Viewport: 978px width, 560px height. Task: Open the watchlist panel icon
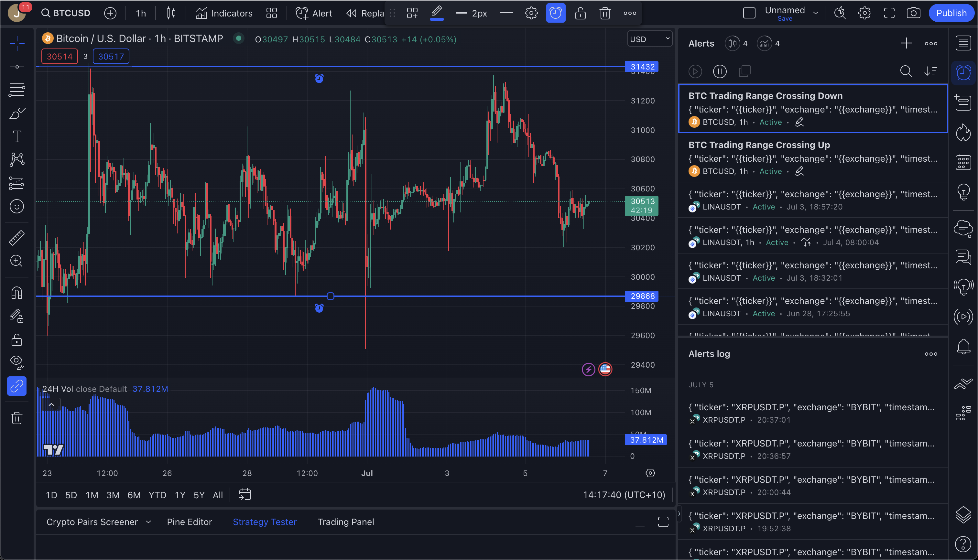pyautogui.click(x=963, y=43)
